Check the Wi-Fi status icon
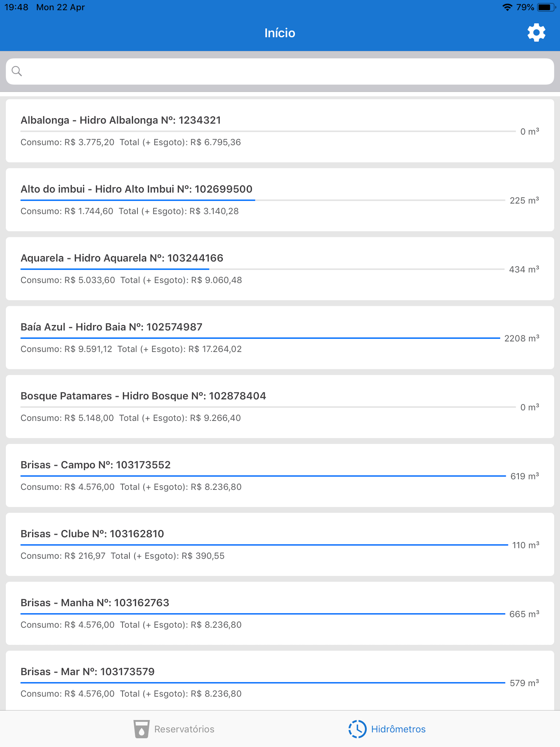 (x=507, y=7)
